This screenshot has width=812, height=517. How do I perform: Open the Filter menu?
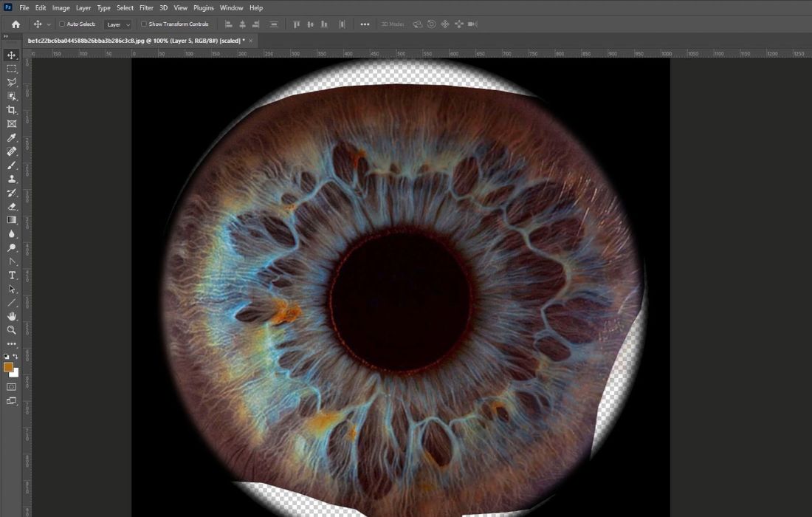pos(146,7)
